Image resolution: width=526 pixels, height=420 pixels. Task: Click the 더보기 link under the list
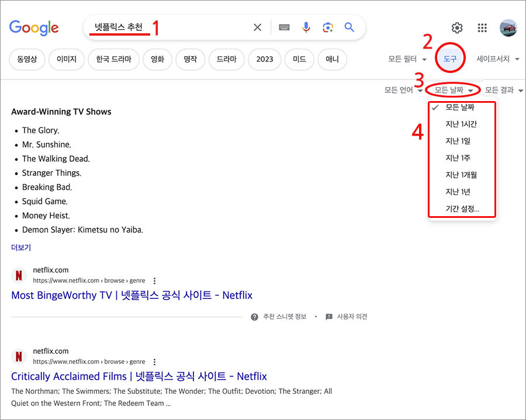click(21, 247)
